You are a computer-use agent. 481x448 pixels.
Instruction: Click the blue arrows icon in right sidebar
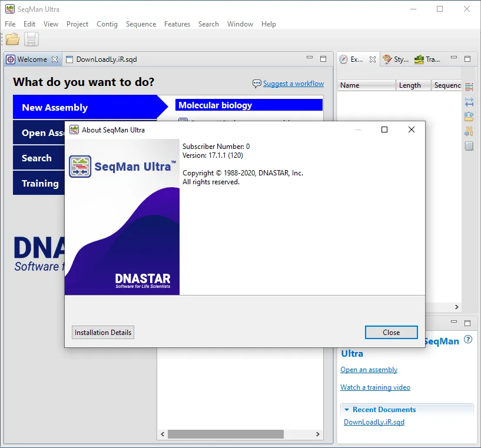469,102
